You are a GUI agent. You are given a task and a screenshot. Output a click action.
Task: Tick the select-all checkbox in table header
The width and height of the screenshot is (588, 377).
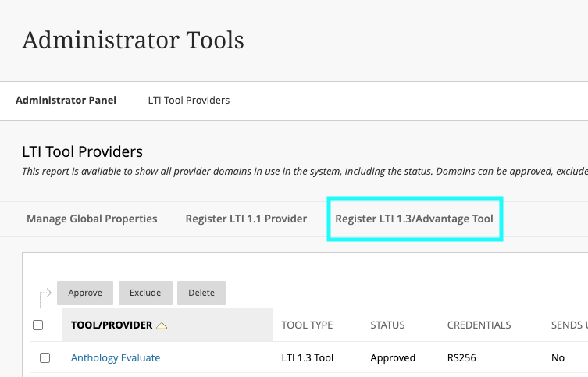[x=38, y=325]
